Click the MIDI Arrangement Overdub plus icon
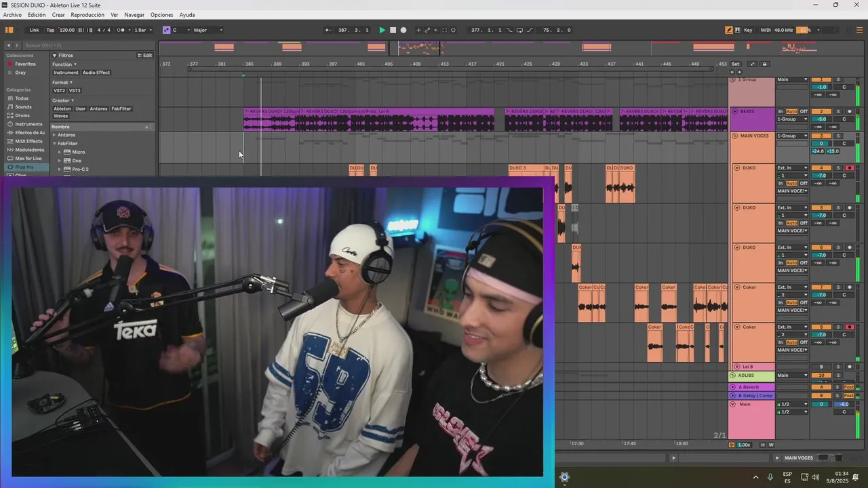This screenshot has width=868, height=488. point(418,30)
